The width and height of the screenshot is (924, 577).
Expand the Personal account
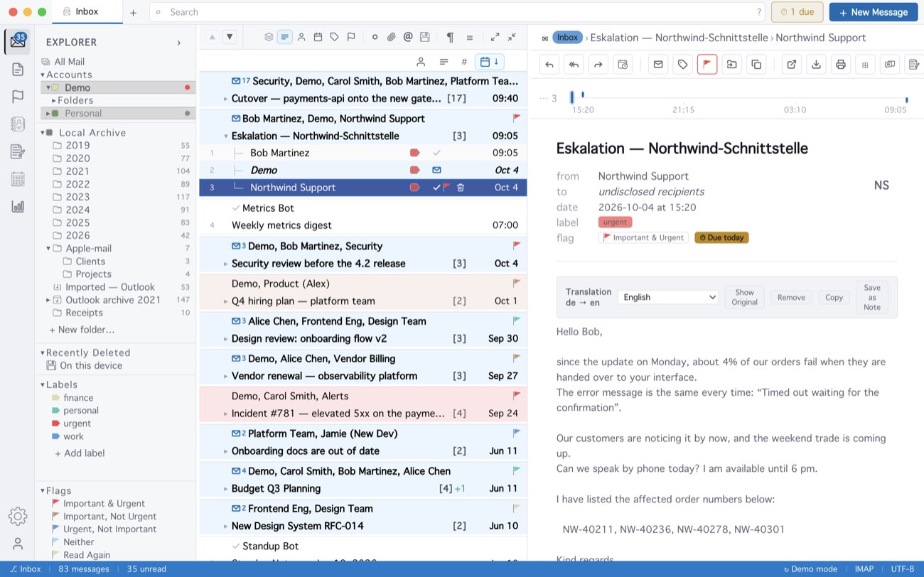click(48, 114)
